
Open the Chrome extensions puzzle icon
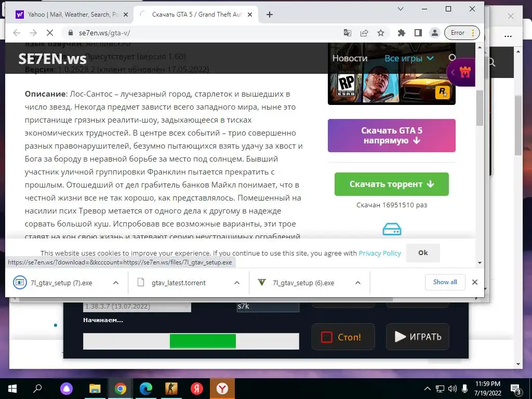click(x=402, y=33)
